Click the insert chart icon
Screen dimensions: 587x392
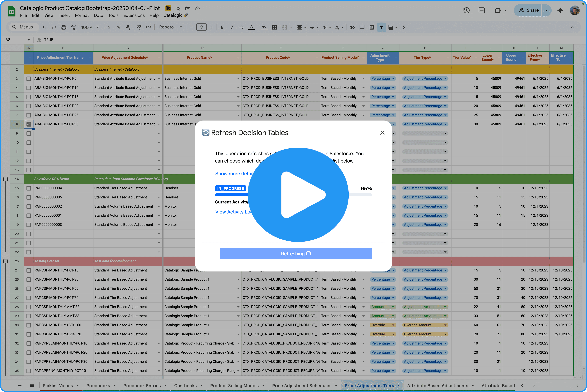tap(372, 27)
